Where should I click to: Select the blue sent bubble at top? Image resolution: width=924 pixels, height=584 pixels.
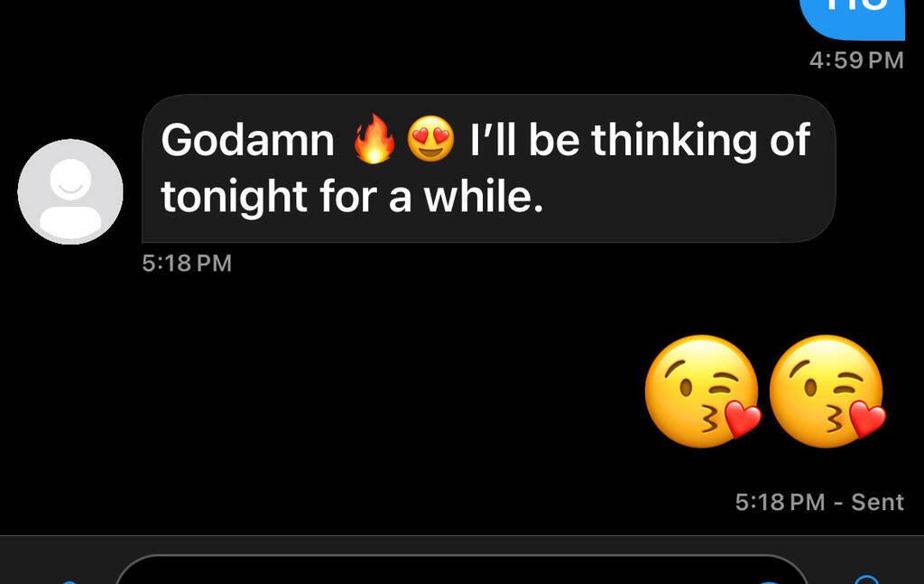[852, 20]
